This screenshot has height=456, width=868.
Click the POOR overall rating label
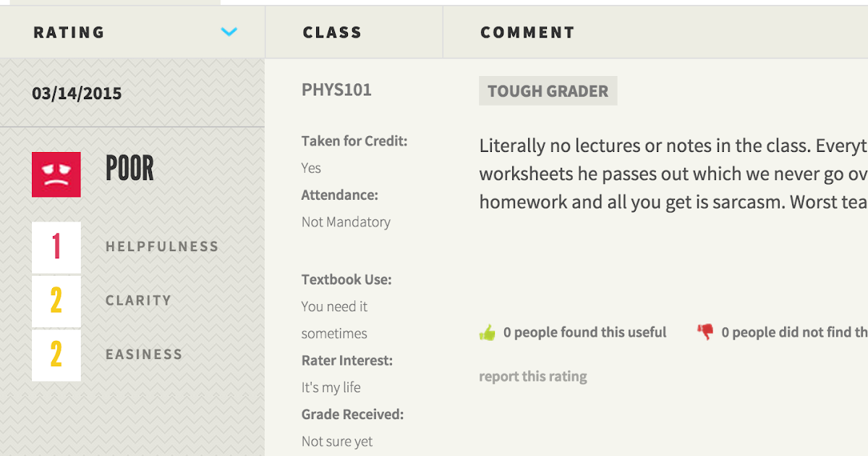(129, 169)
